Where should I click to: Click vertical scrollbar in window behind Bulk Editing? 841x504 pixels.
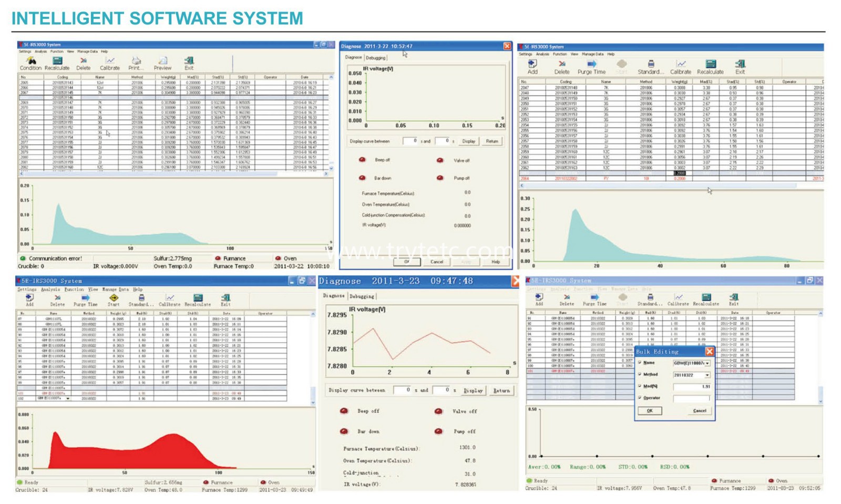(820, 357)
